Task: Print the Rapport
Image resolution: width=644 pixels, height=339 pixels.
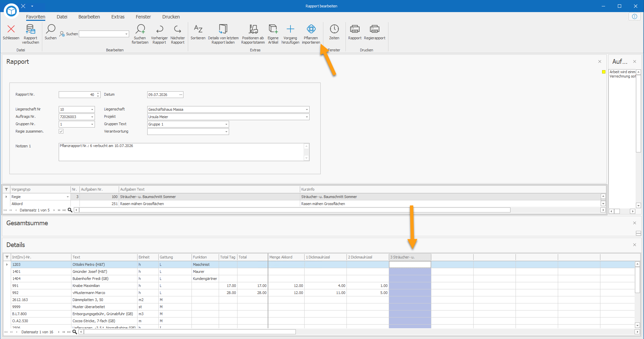Action: [355, 29]
